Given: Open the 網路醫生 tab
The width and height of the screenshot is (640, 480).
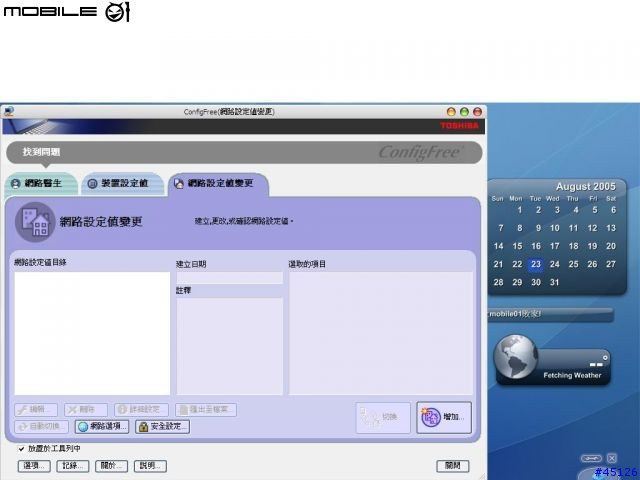Looking at the screenshot, I should coord(41,184).
